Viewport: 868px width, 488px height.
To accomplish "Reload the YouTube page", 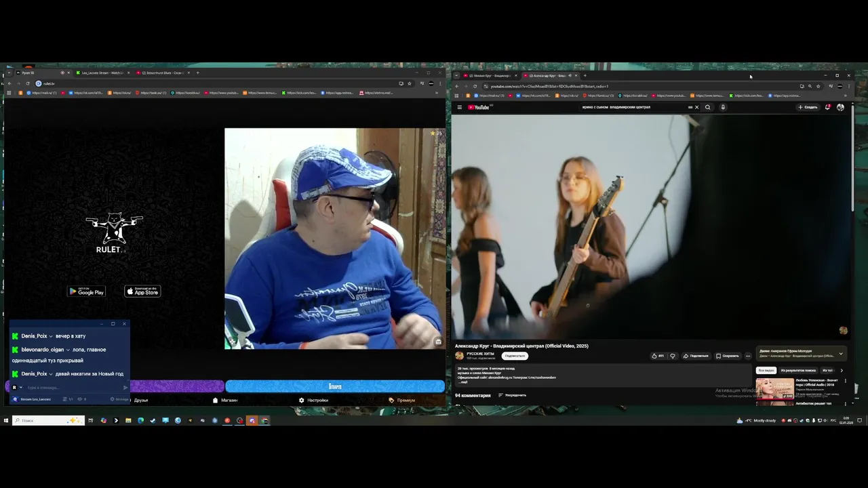I will 475,86.
